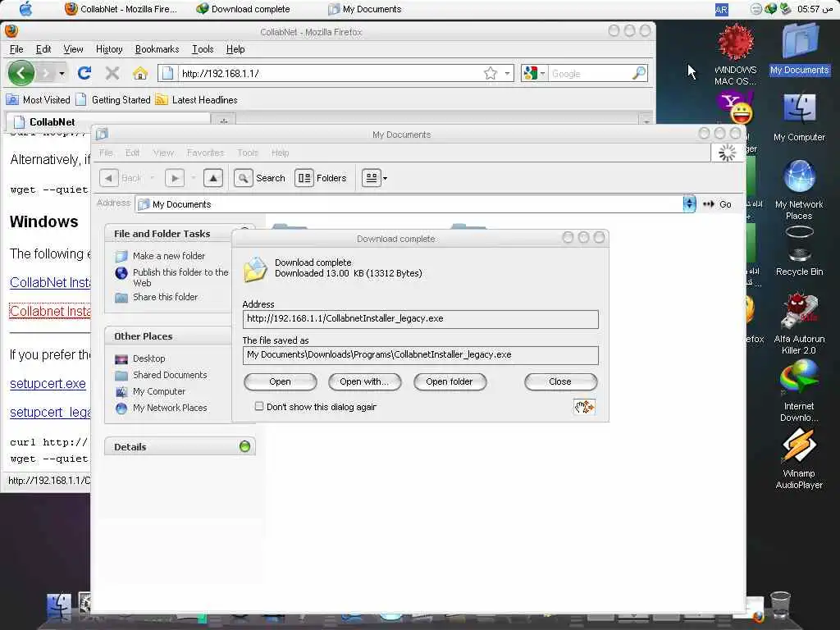Open the Firefox Bookmarks menu
This screenshot has width=840, height=630.
coord(157,49)
